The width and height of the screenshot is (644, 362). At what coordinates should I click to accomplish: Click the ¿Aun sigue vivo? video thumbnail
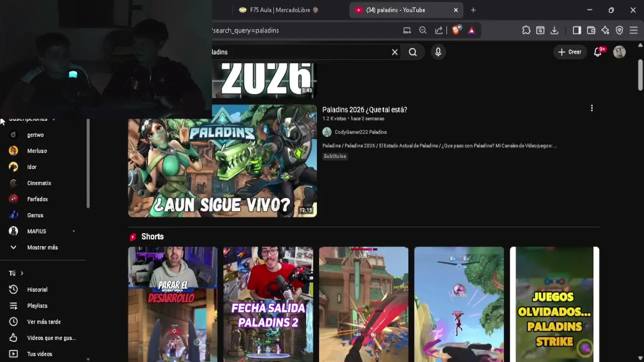222,161
